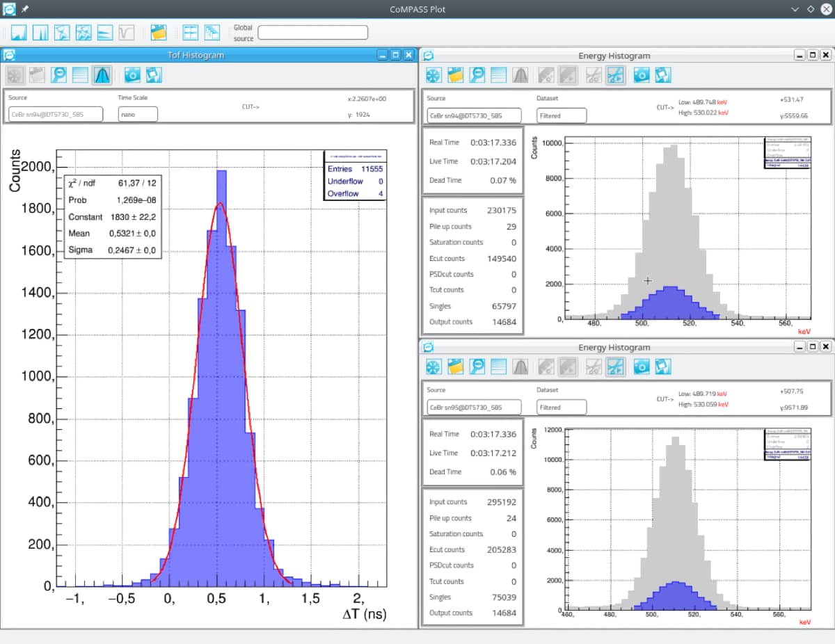Screen dimensions: 835x644
Task: Click CoMPASS app icon in title bar
Action: tap(9, 9)
